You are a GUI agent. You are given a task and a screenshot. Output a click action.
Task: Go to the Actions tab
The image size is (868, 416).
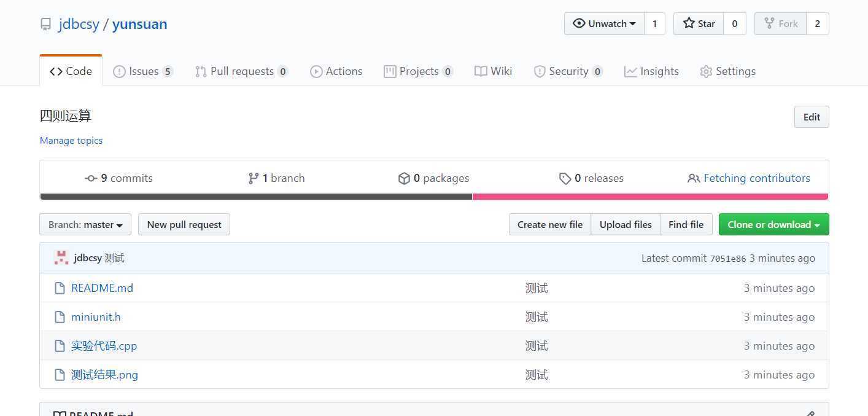click(x=336, y=71)
